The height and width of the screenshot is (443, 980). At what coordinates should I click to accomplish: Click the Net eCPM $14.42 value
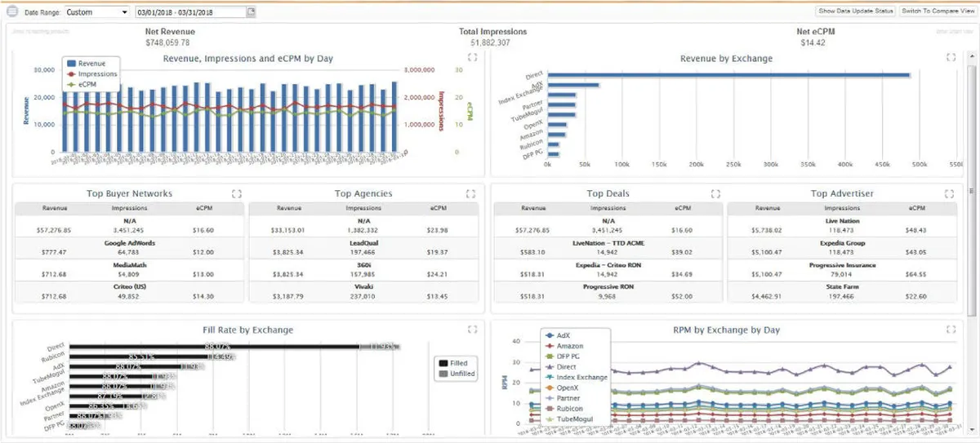pos(813,42)
